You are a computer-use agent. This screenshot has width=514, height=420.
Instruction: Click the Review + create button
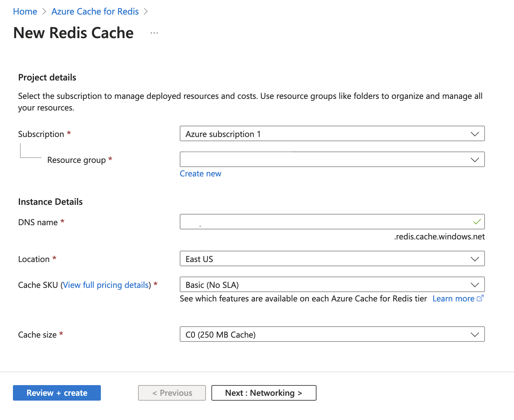click(57, 393)
